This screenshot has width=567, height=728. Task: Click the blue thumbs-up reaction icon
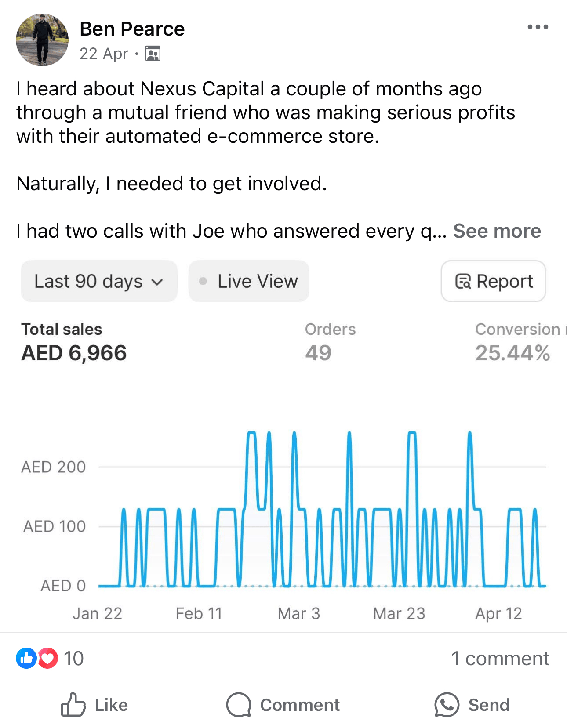[x=26, y=658]
